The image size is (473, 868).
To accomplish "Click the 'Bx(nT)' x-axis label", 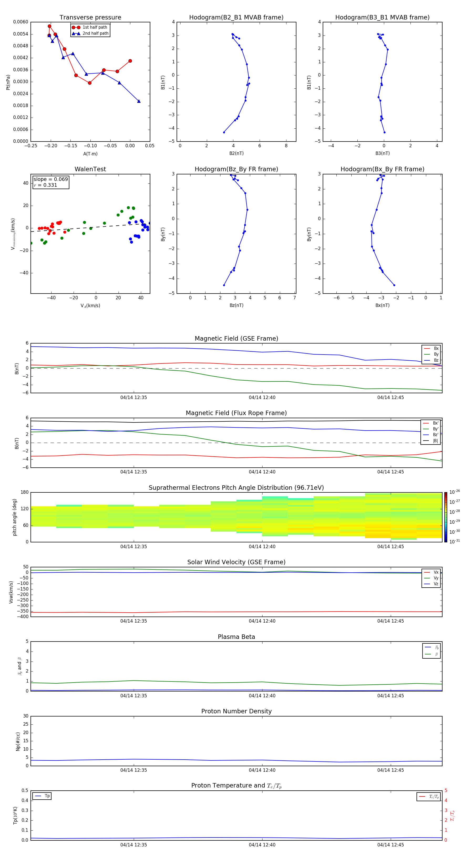I will pos(382,305).
